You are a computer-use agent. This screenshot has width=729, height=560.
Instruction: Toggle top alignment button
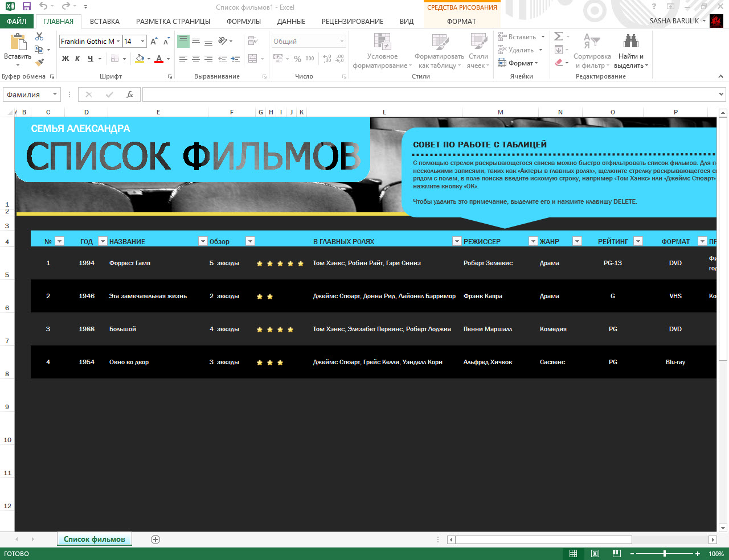pos(183,42)
